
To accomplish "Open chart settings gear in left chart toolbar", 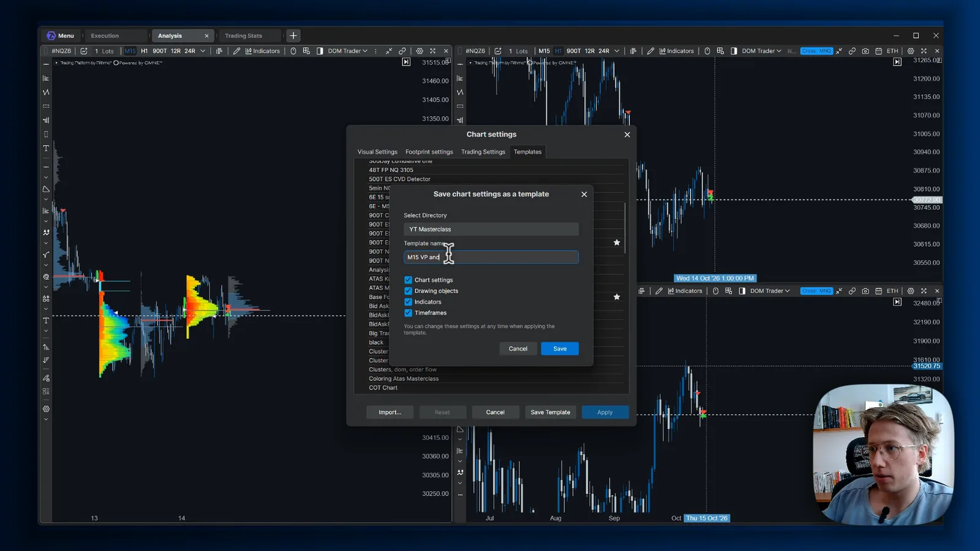I will pos(420,51).
